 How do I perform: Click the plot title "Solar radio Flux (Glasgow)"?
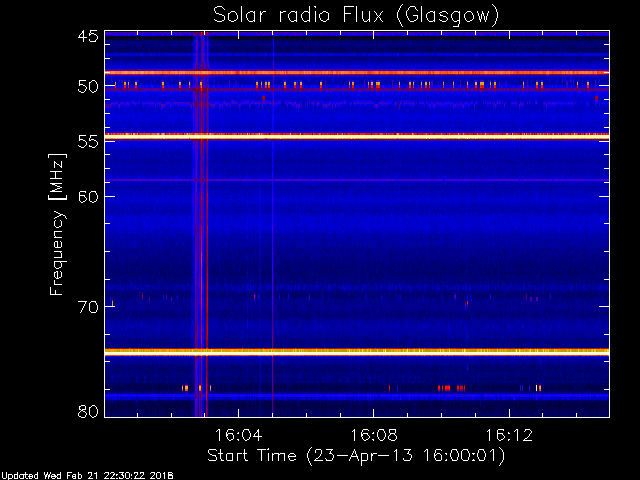[356, 16]
